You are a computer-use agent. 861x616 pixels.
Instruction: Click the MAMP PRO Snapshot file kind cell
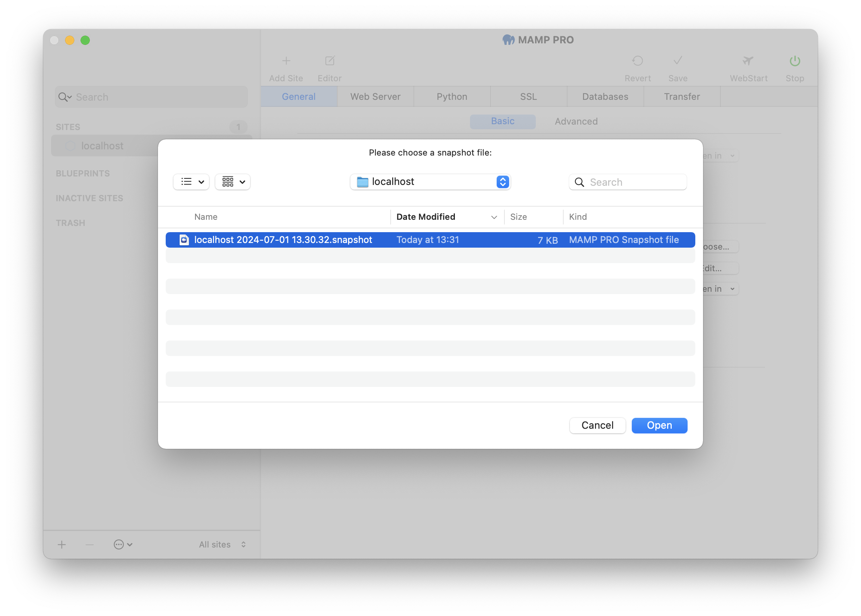624,240
